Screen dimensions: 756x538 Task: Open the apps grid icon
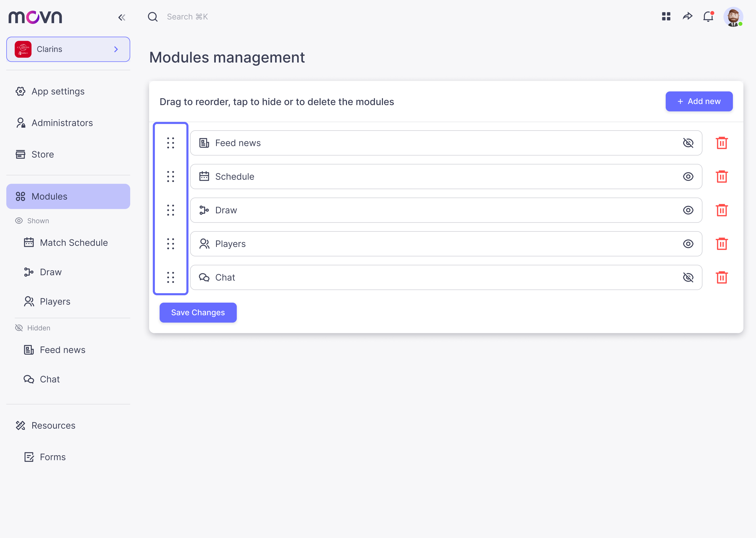click(x=666, y=17)
